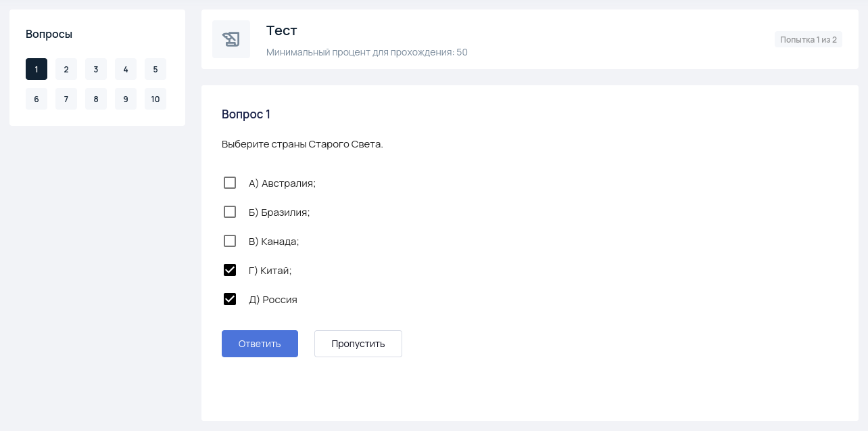Click the test icon beside the title
The width and height of the screenshot is (868, 431).
tap(231, 39)
